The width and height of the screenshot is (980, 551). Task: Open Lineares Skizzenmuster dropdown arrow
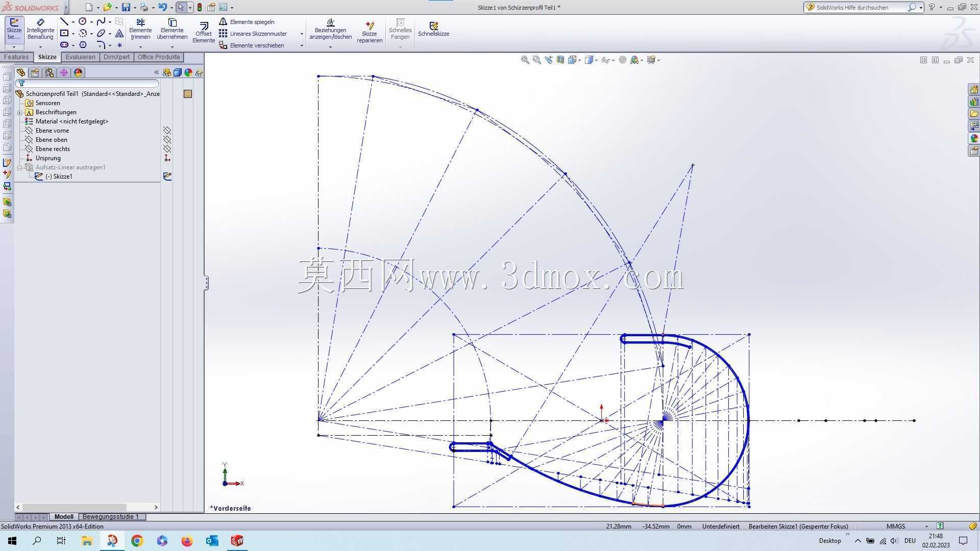pos(302,34)
